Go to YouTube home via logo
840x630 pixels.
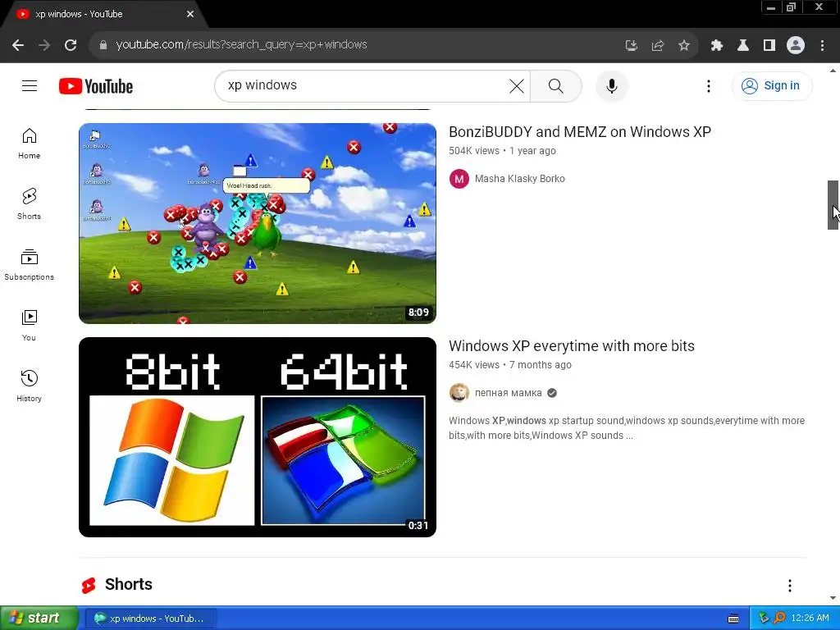(96, 86)
